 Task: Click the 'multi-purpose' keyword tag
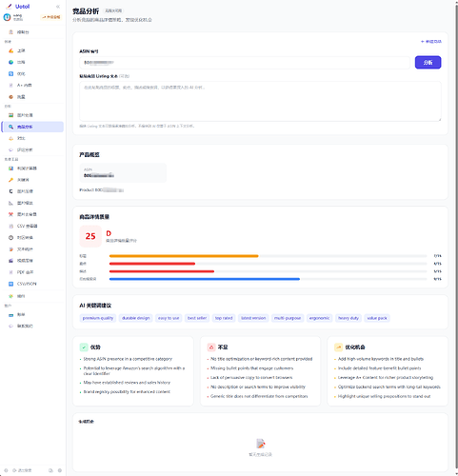[288, 318]
